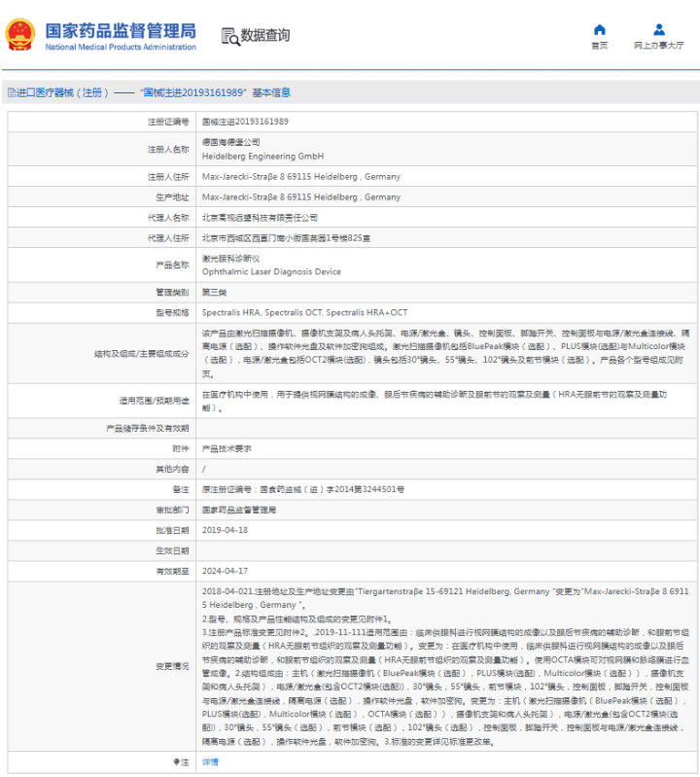The height and width of the screenshot is (777, 700).
Task: Click National Medical Products Administration text
Action: 121,47
